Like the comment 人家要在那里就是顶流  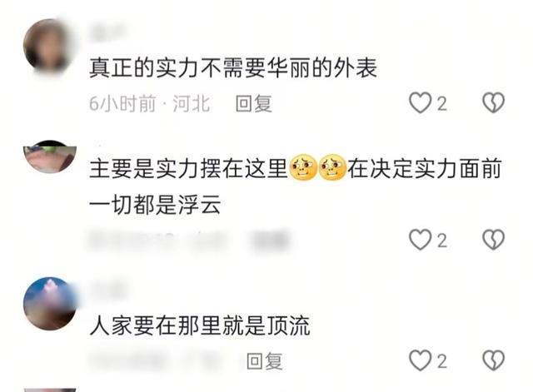point(421,360)
